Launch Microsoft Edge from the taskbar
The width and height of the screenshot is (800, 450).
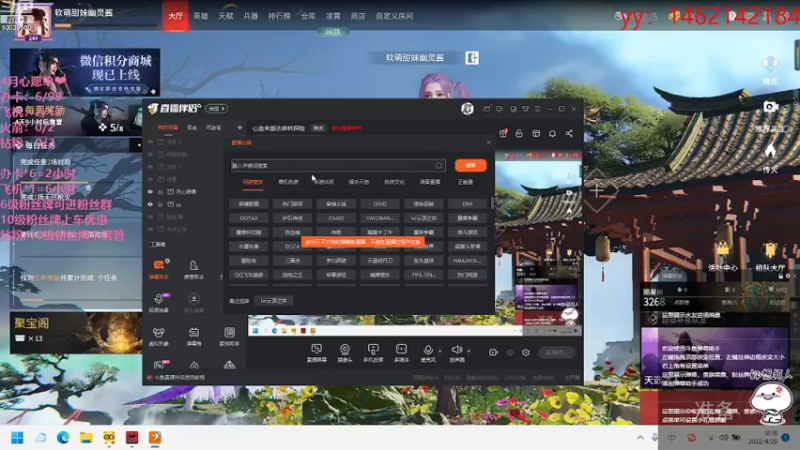[63, 438]
